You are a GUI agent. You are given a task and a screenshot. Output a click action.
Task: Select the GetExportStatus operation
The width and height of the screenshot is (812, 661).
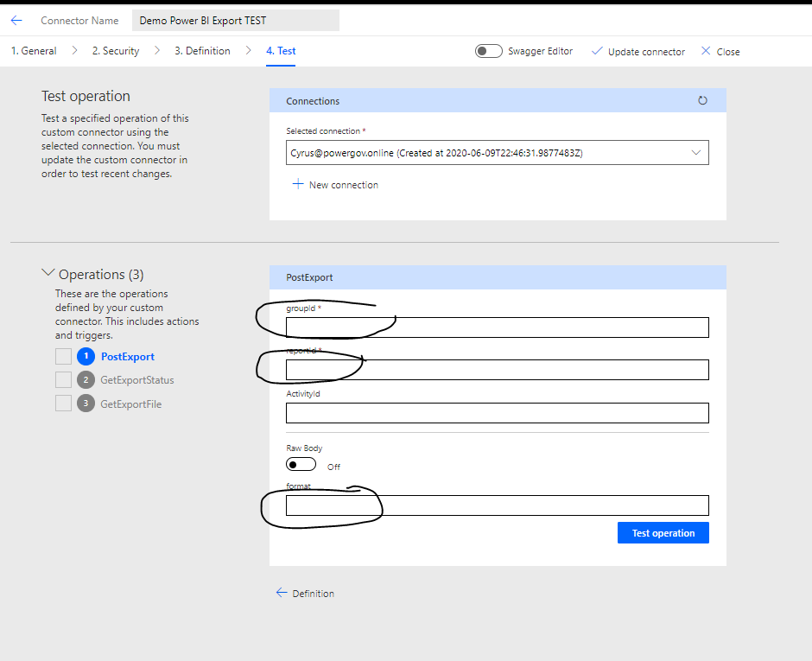pyautogui.click(x=136, y=380)
